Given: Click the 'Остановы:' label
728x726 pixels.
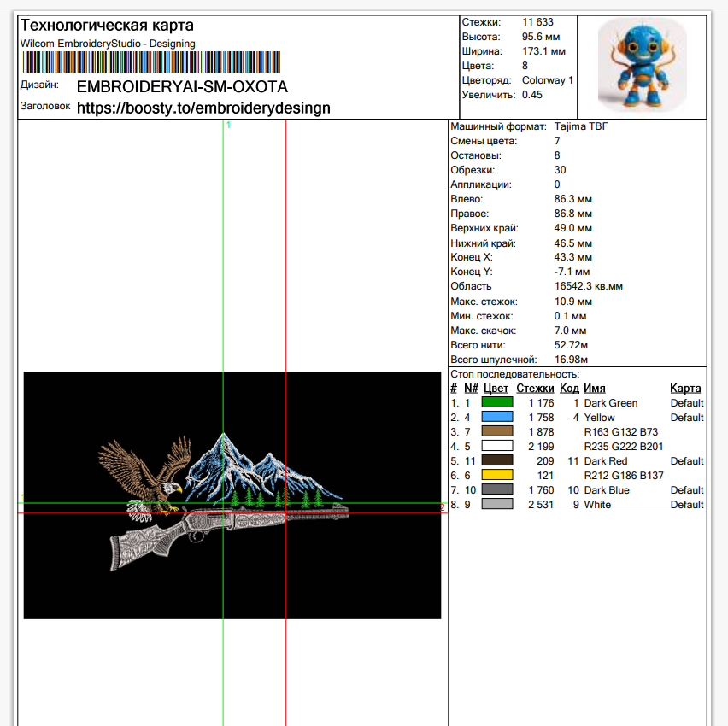Looking at the screenshot, I should pos(475,155).
